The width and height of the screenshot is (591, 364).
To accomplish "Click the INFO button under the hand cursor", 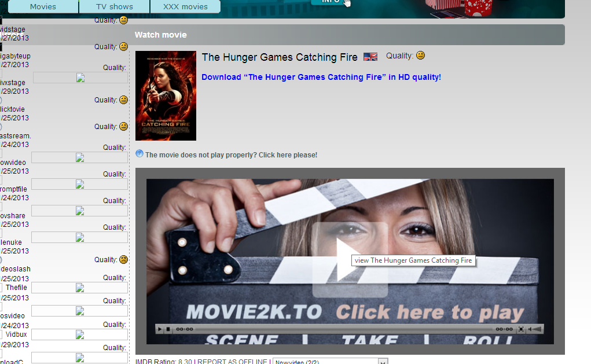I will pyautogui.click(x=331, y=2).
